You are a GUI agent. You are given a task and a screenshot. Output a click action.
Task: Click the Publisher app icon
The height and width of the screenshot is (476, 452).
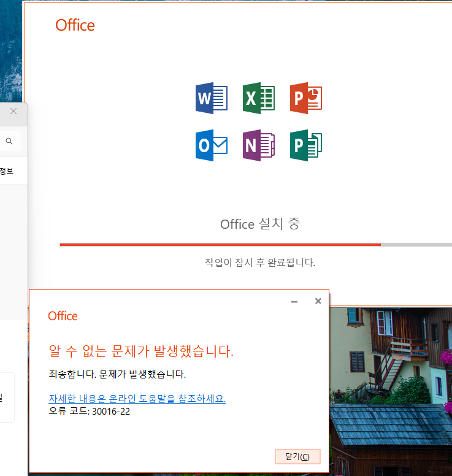tap(306, 145)
